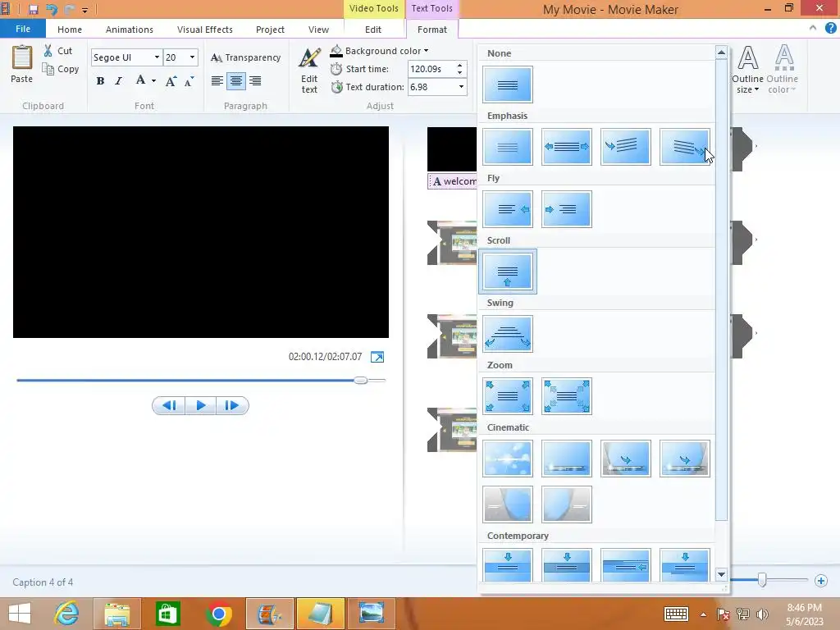Switch to the View tab
Screen dimensions: 840x630
coord(318,30)
